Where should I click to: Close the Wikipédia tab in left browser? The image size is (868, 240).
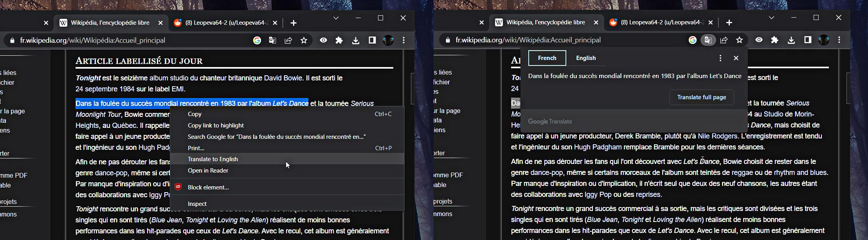[160, 23]
